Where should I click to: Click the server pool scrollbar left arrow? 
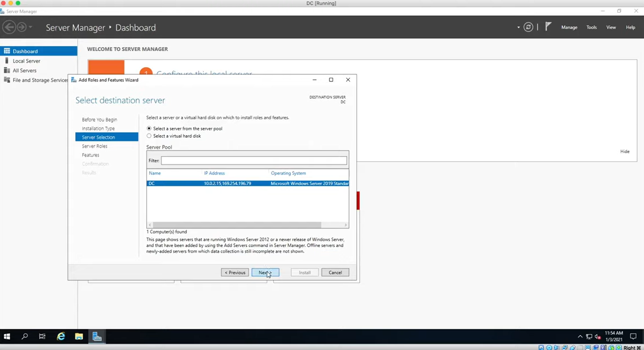[149, 225]
